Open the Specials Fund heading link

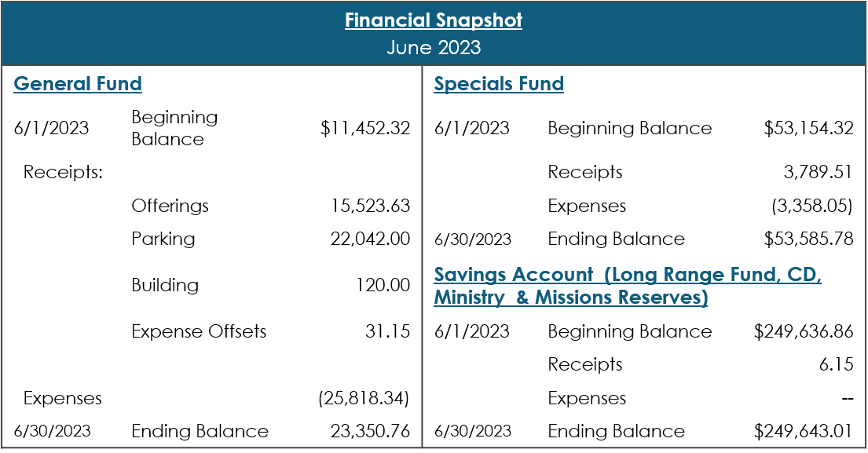tap(499, 84)
